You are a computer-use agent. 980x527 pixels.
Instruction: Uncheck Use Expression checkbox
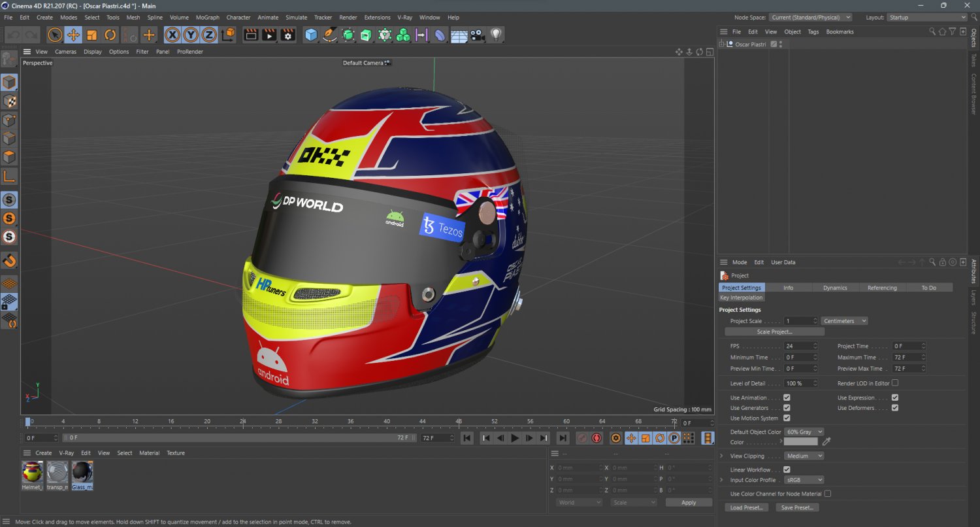coord(894,398)
